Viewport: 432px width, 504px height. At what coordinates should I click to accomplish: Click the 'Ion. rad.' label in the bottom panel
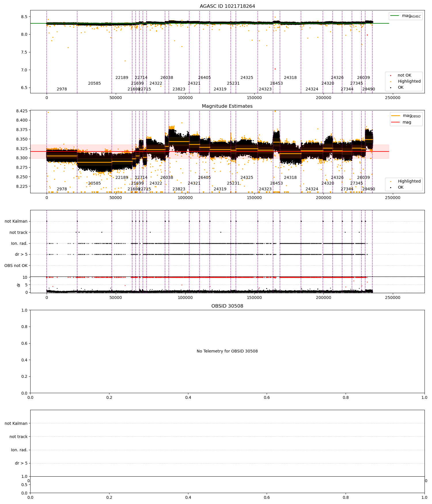[19, 450]
